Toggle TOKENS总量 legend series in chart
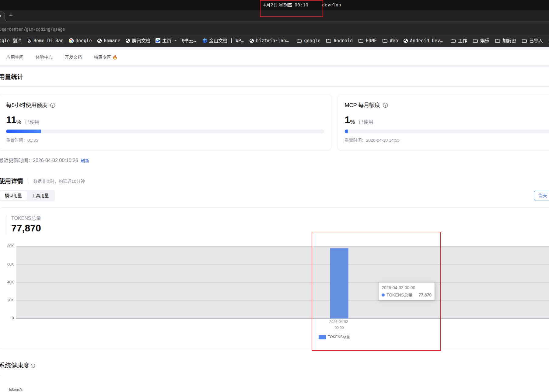Screen dimensions: 549x392 [x=334, y=337]
